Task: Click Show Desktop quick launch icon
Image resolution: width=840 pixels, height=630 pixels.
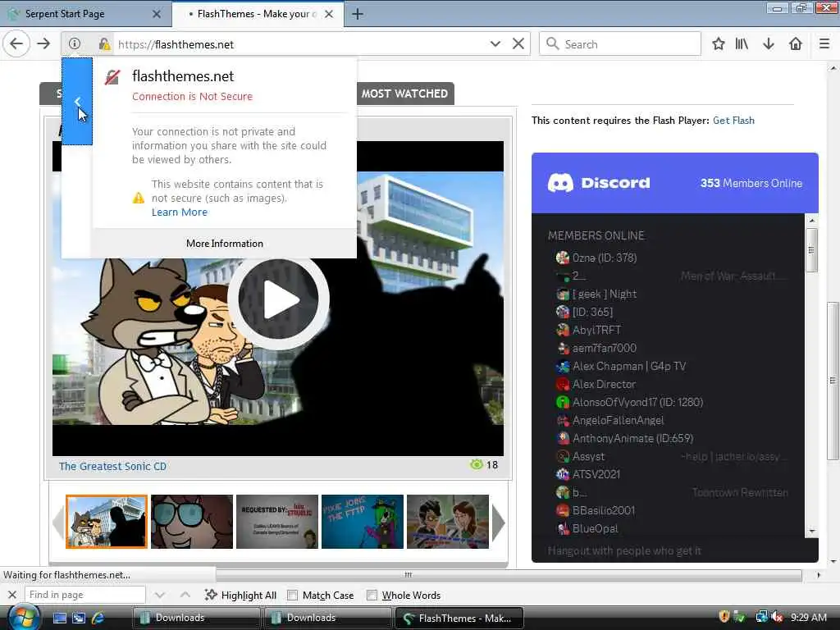Action: (59, 618)
